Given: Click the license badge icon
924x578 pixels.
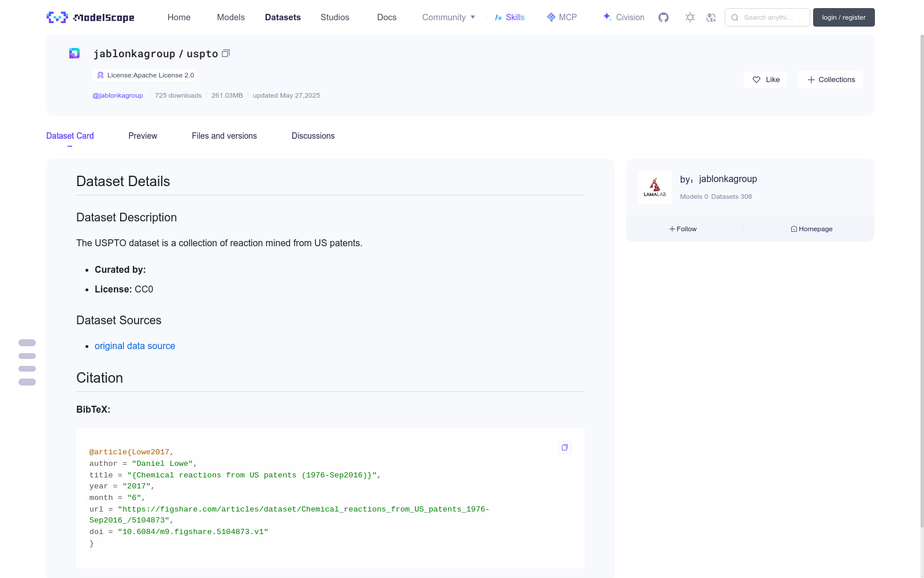Looking at the screenshot, I should pos(100,75).
